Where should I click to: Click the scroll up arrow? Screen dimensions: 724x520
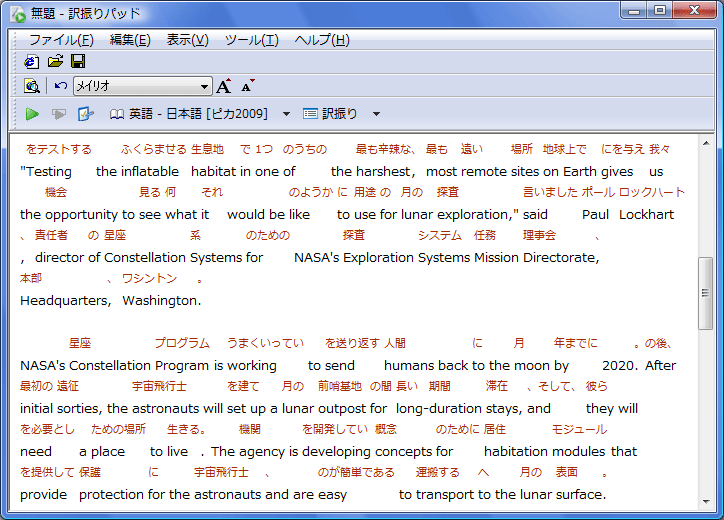706,143
